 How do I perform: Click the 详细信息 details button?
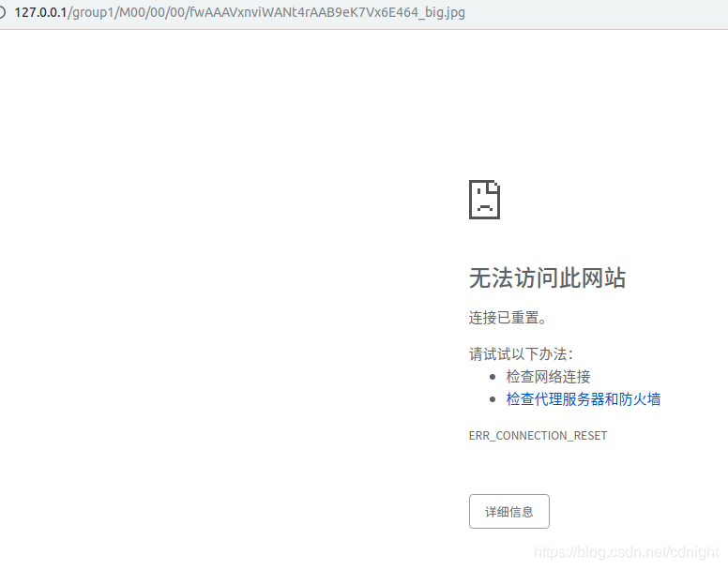click(508, 512)
